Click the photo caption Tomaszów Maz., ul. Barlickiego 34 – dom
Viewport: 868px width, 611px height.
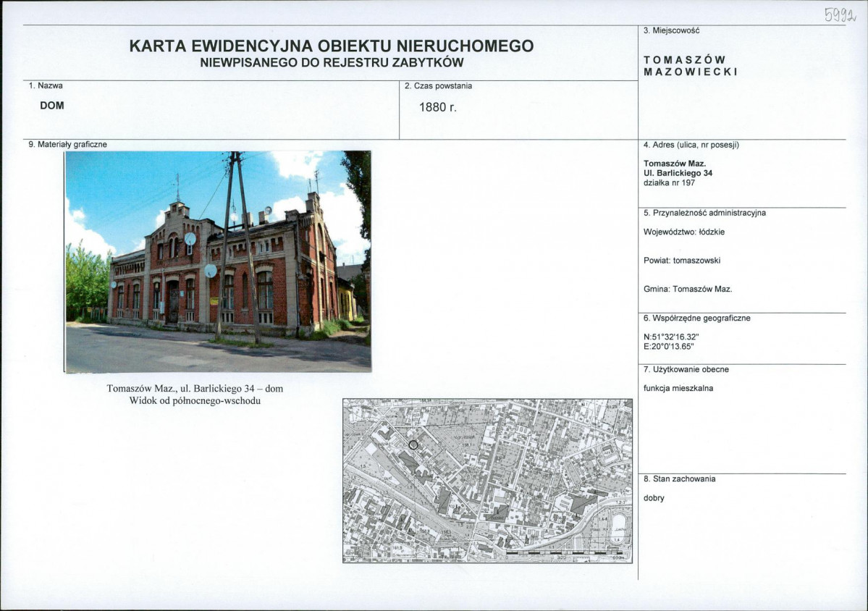tap(195, 389)
